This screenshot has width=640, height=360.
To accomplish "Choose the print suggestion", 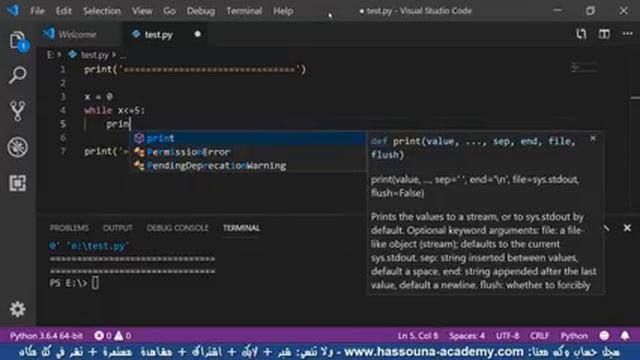I will [248, 138].
